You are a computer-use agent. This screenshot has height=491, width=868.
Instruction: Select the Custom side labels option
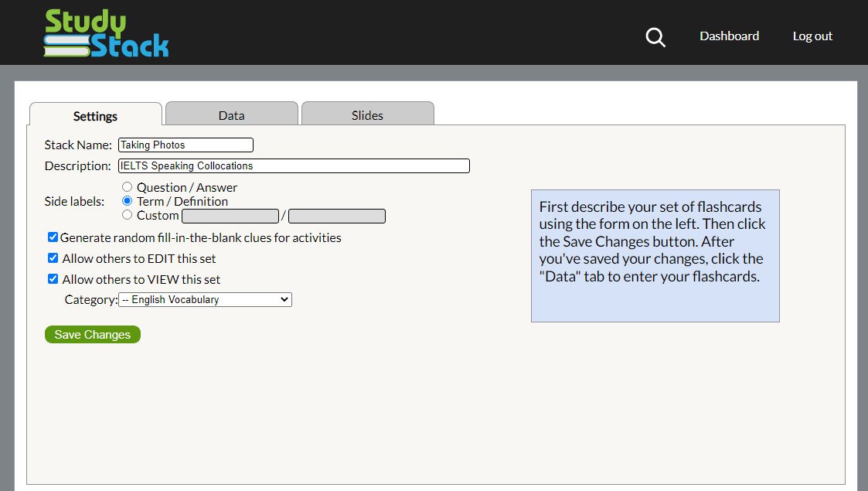pyautogui.click(x=128, y=215)
